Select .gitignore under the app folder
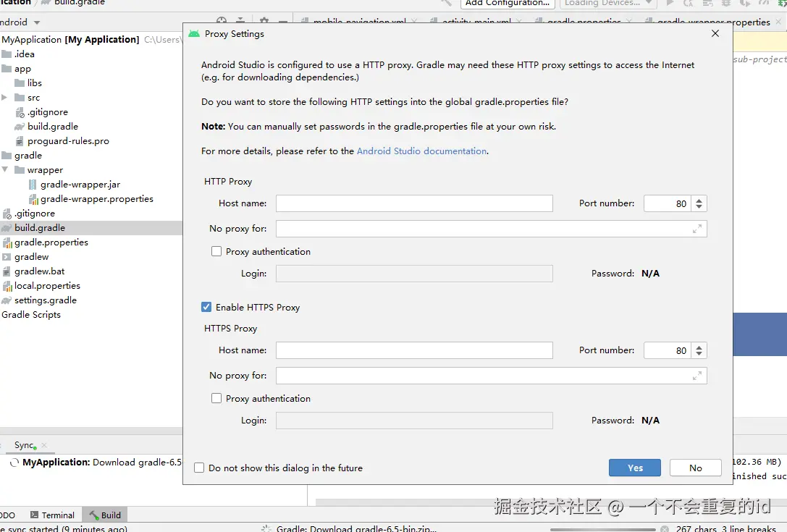 point(48,112)
